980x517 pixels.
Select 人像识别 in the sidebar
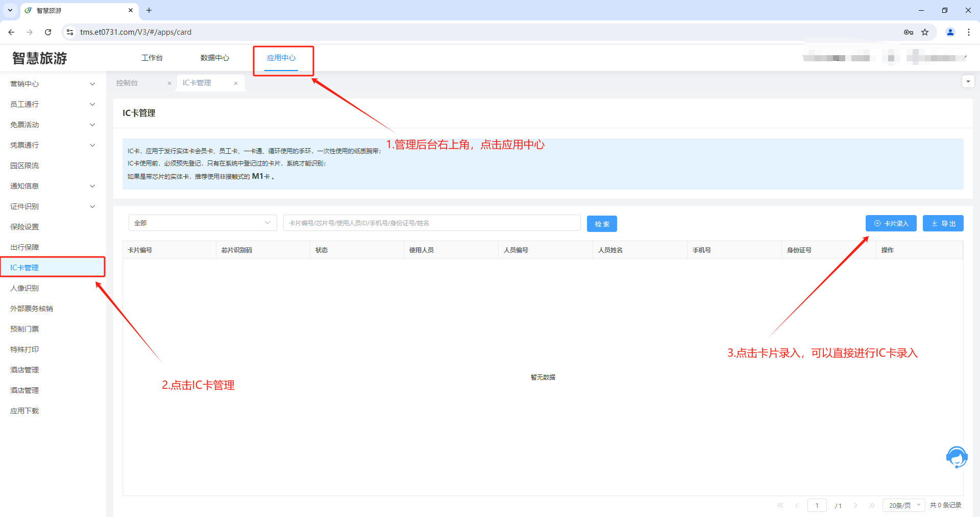tap(24, 288)
